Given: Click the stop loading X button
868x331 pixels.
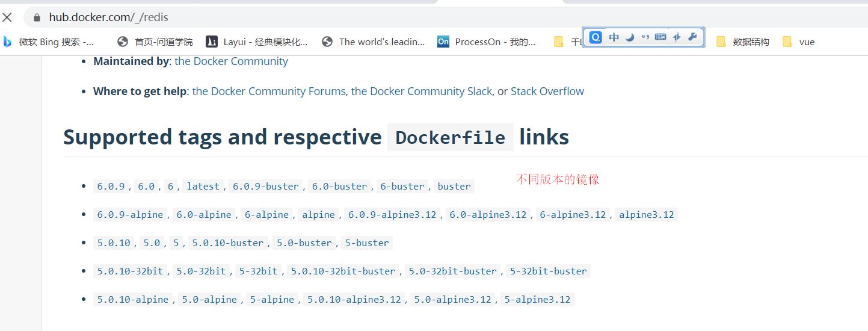Looking at the screenshot, I should tap(7, 17).
